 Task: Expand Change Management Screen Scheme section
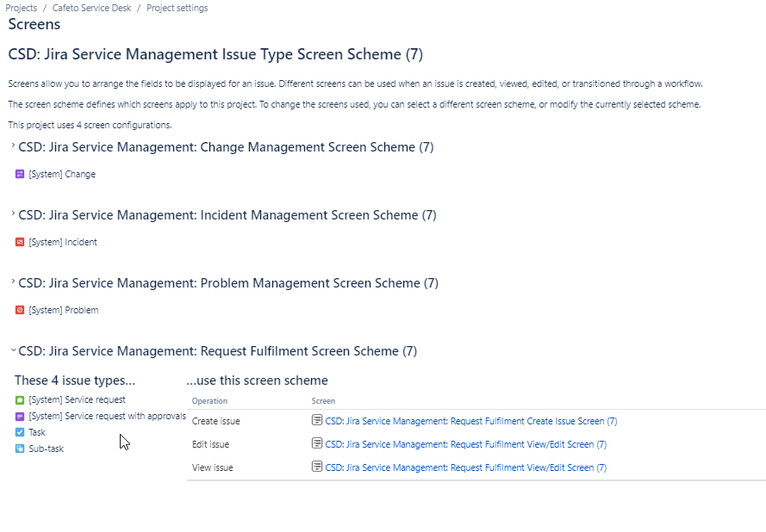(13, 145)
